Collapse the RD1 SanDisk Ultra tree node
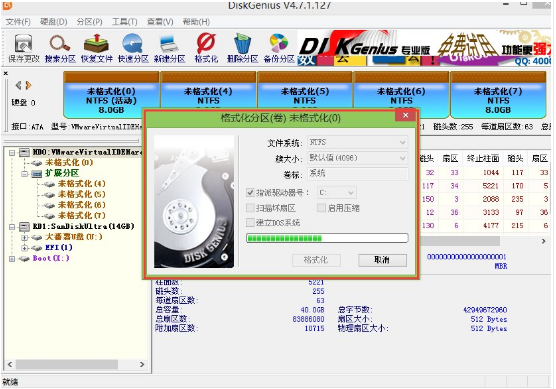This screenshot has height=389, width=556. click(x=12, y=227)
